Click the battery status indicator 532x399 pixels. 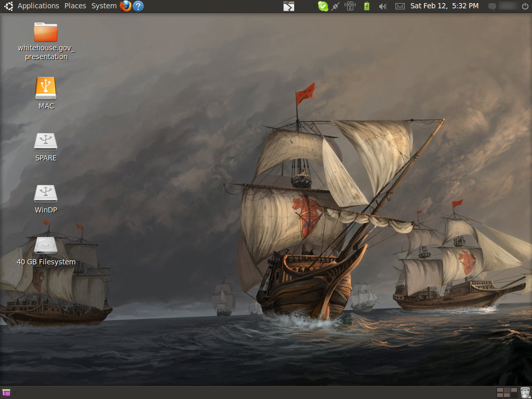click(367, 6)
